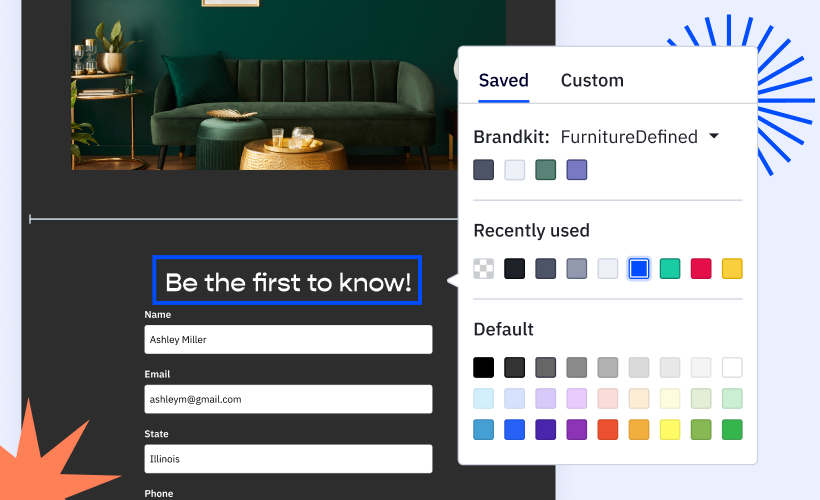820x500 pixels.
Task: Pick the yellow recently used swatch
Action: point(732,268)
